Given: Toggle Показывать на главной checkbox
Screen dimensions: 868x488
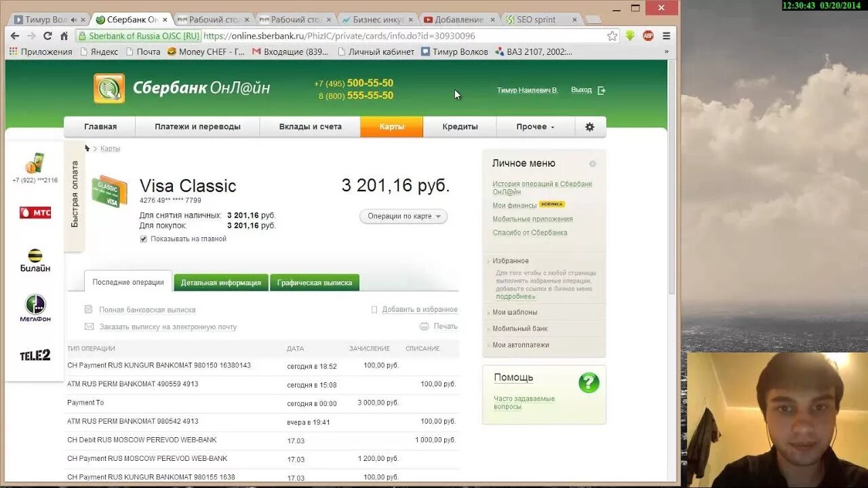Looking at the screenshot, I should coord(143,239).
